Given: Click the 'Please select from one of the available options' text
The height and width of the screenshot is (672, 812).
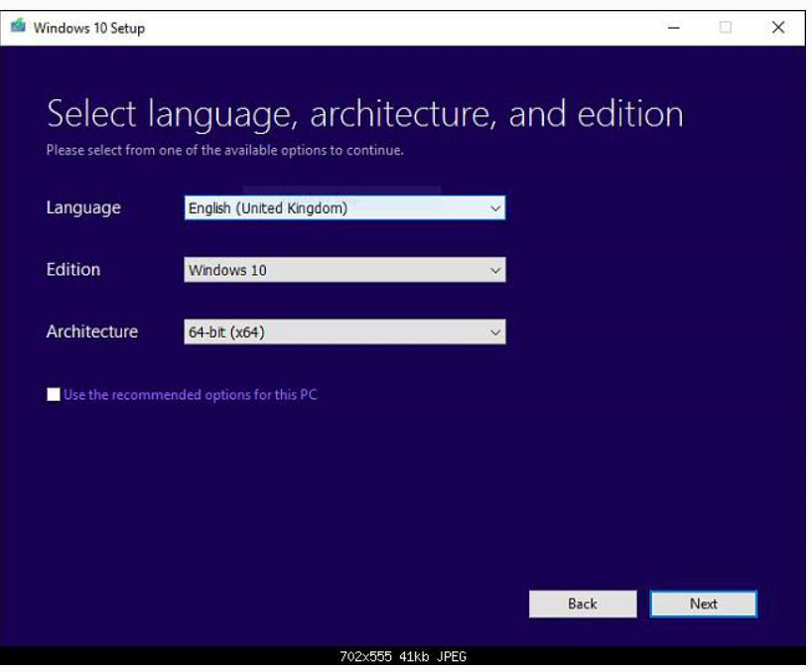Looking at the screenshot, I should click(224, 150).
